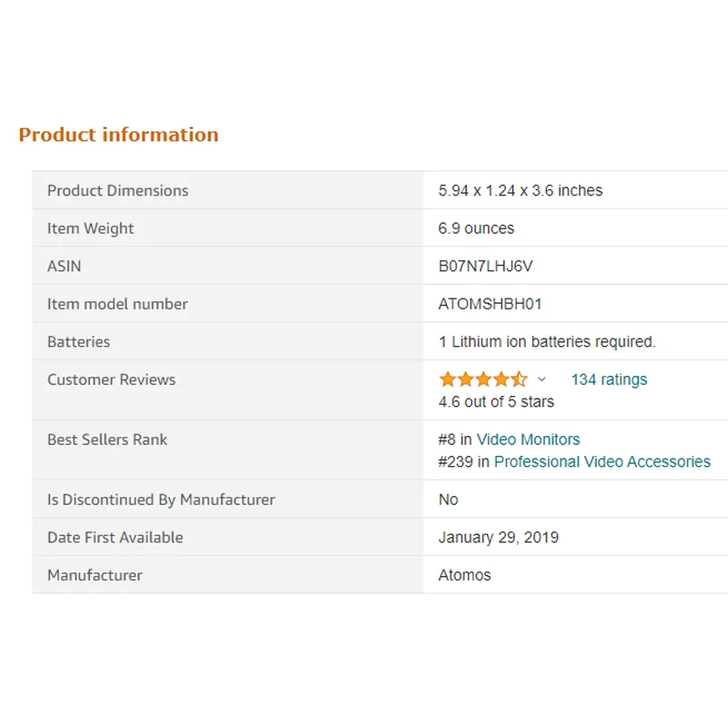The image size is (728, 728).
Task: Click the orange star rating icons
Action: tap(483, 379)
